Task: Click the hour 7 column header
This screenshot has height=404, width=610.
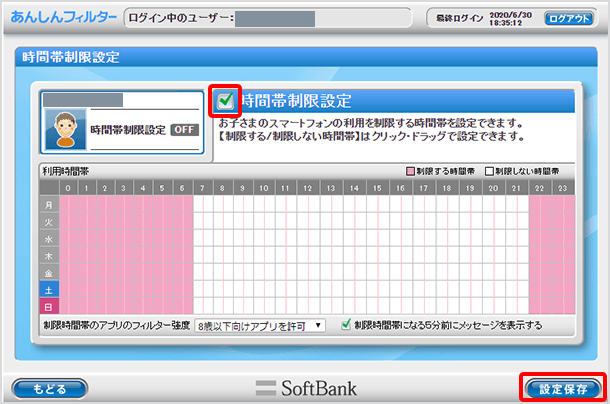Action: (x=202, y=187)
